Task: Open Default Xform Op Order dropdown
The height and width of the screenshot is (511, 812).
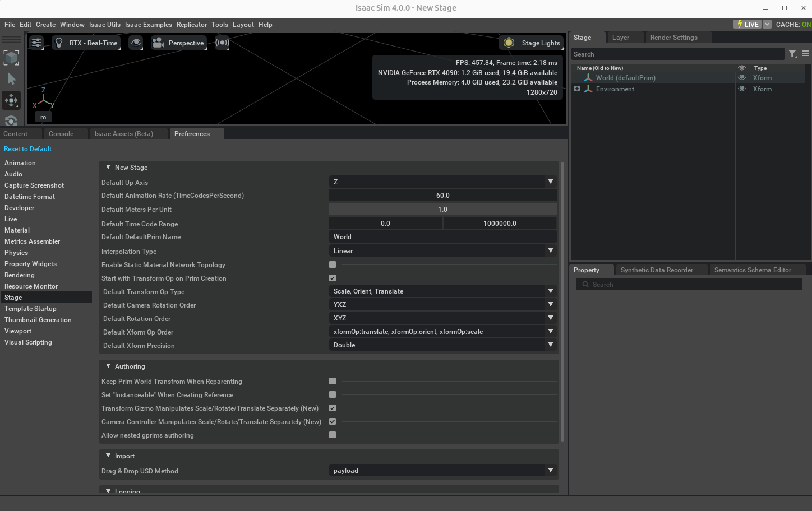Action: click(x=443, y=332)
